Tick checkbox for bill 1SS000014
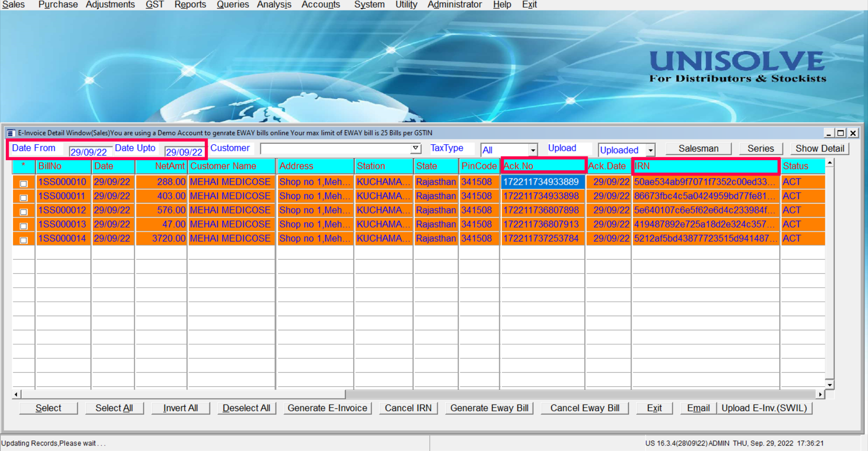The width and height of the screenshot is (868, 451). [x=24, y=240]
